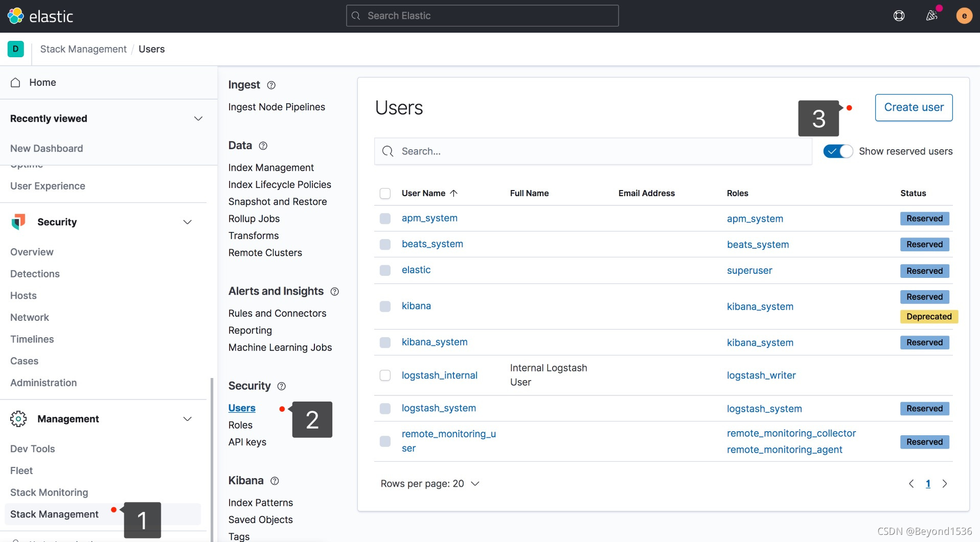This screenshot has width=980, height=542.
Task: Click the user avatar in the top right
Action: click(963, 16)
